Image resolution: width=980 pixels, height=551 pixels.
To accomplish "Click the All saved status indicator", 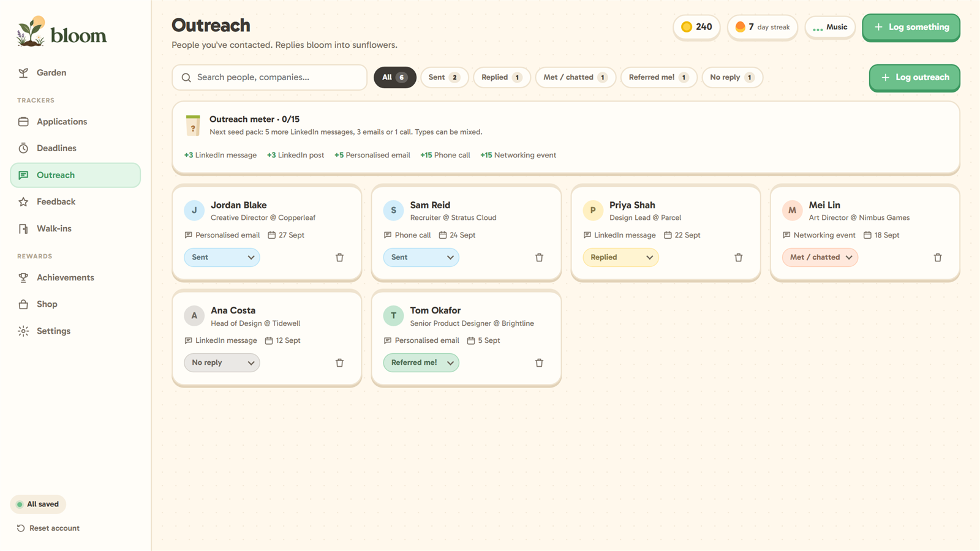I will click(38, 504).
